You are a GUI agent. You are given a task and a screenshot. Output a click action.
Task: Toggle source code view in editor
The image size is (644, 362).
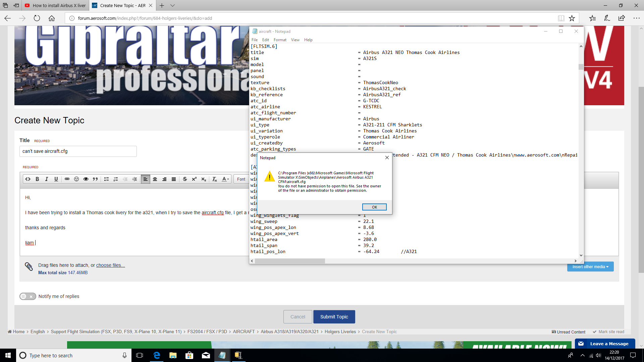coord(28,179)
